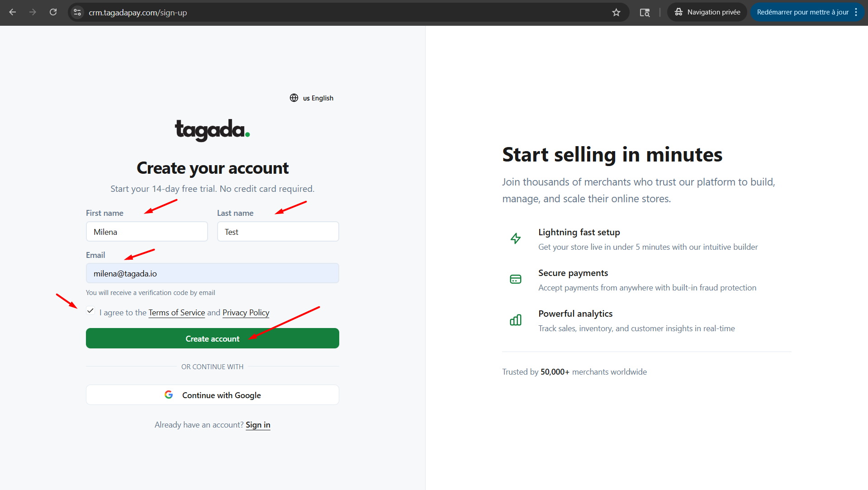868x490 pixels.
Task: Click the analytics bar chart icon
Action: coord(516,320)
